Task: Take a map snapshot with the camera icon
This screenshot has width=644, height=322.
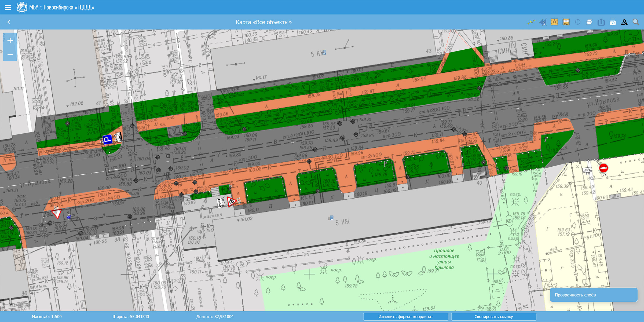Action: (613, 22)
